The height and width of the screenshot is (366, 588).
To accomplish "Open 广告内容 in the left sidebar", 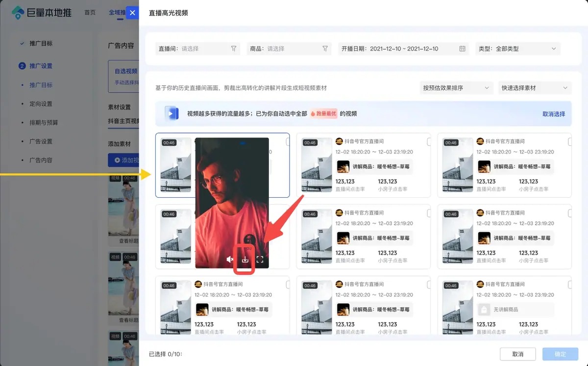I will [41, 160].
